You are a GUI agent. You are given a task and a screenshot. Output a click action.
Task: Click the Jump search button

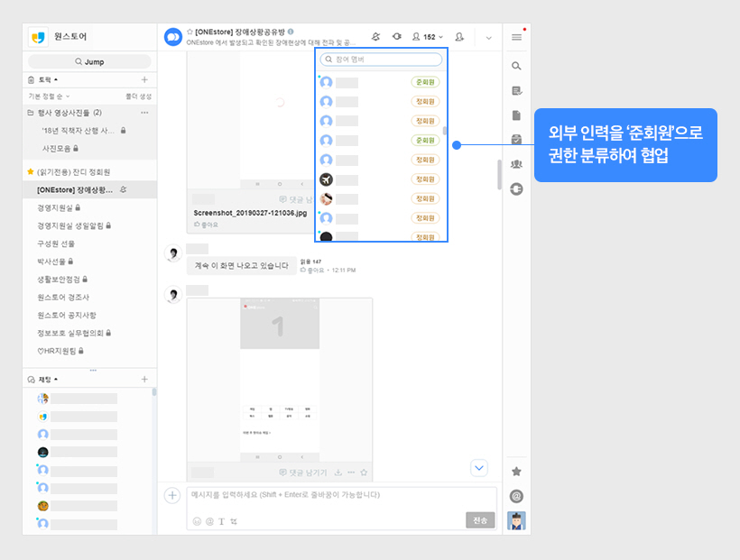pyautogui.click(x=88, y=61)
